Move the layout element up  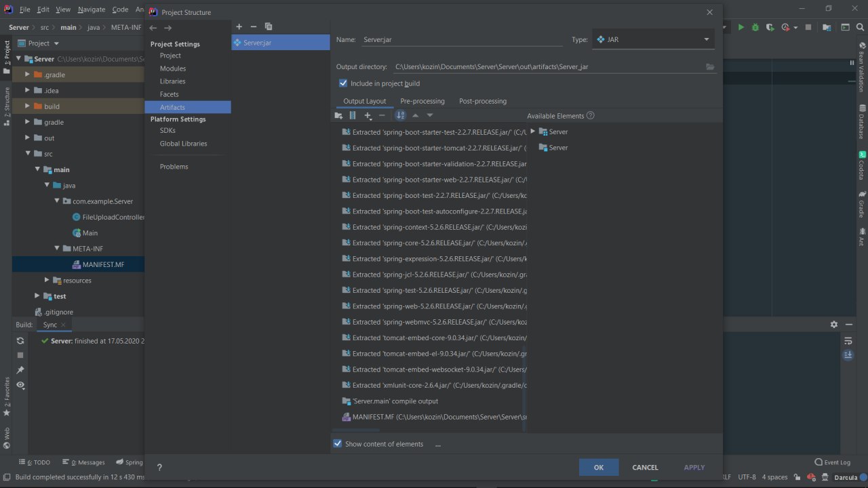click(416, 115)
